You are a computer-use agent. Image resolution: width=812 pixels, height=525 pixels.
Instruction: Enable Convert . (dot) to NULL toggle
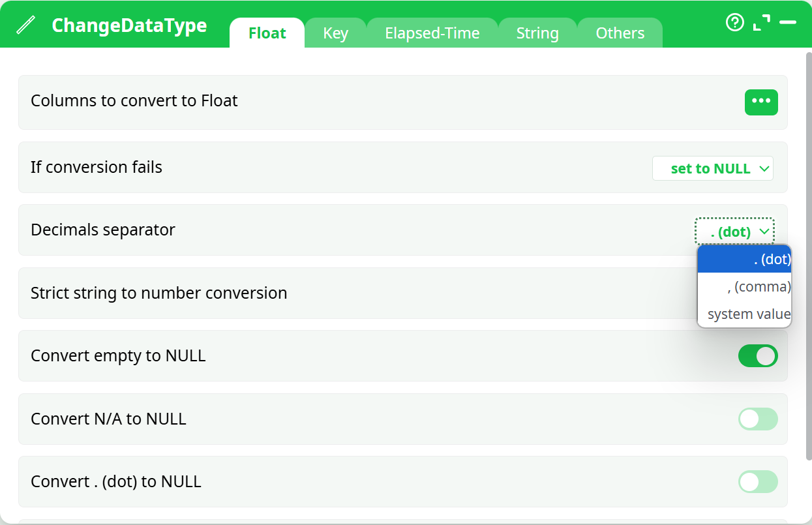[758, 482]
